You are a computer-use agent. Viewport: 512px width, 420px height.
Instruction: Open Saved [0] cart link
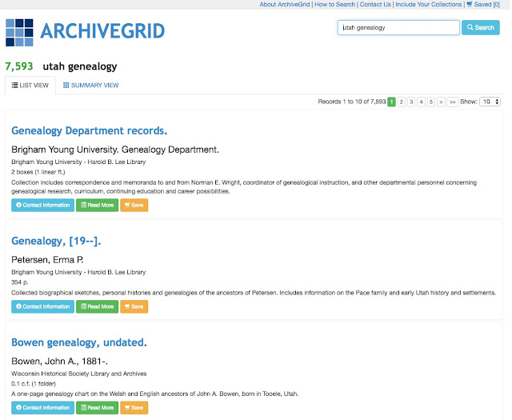pyautogui.click(x=483, y=4)
